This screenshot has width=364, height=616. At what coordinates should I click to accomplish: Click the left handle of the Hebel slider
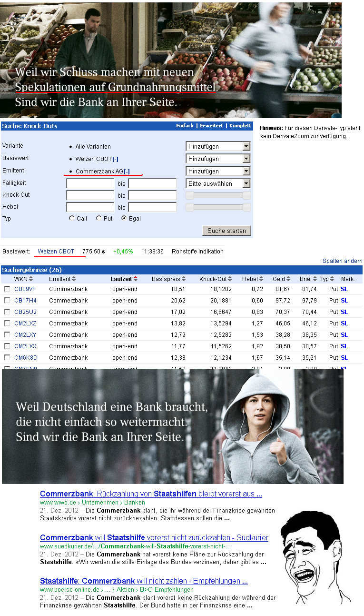[x=189, y=207]
